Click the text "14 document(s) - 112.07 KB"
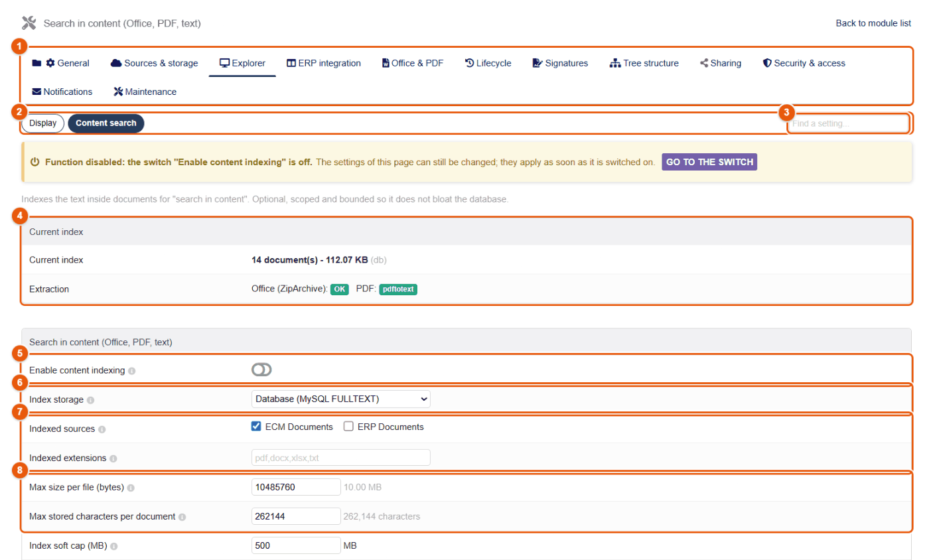 310,260
